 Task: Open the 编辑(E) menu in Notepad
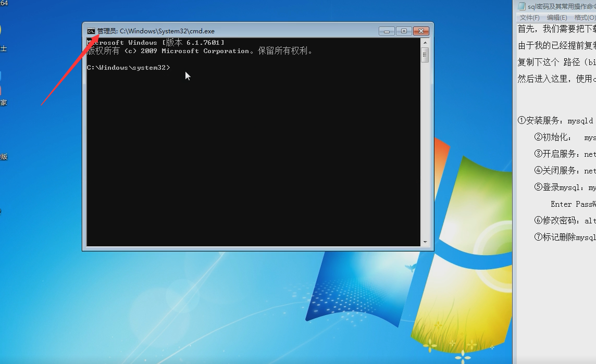click(x=557, y=18)
